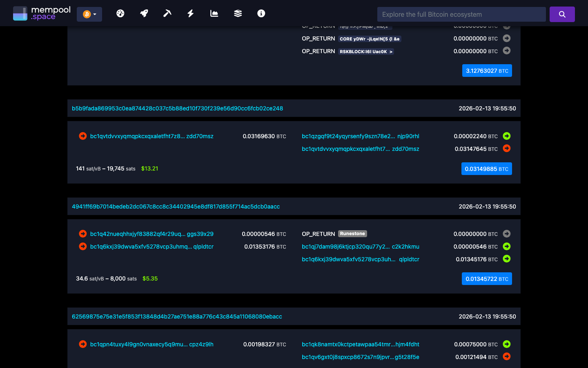Open the Lightning network explorer icon
588x368 pixels.
[190, 13]
